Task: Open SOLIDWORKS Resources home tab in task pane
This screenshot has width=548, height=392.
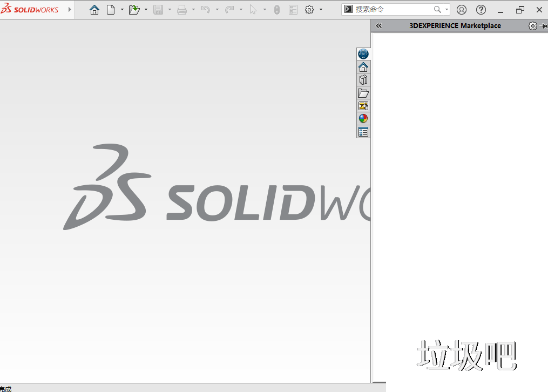Action: [x=363, y=67]
